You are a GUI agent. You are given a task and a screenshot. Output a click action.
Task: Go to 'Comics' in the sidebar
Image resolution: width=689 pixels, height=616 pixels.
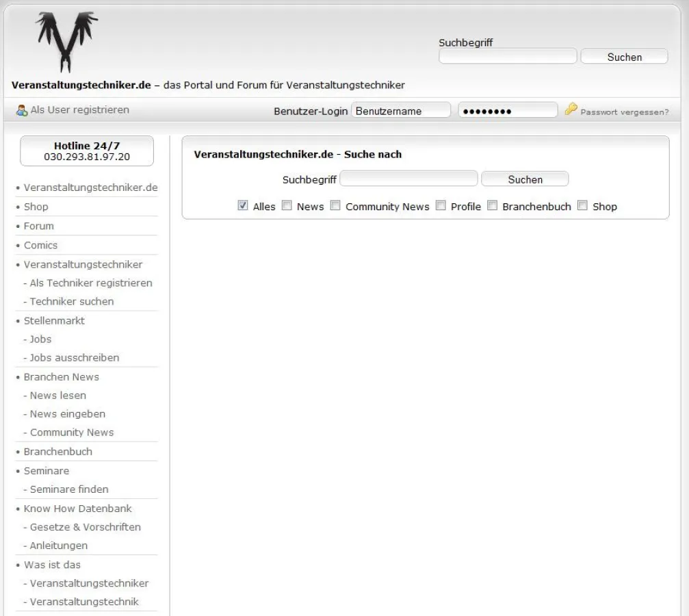(40, 245)
